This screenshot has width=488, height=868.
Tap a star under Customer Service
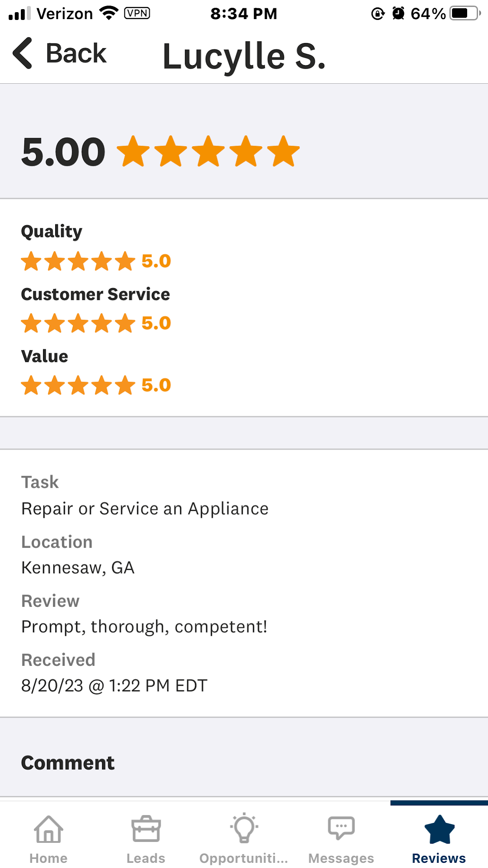click(x=78, y=322)
